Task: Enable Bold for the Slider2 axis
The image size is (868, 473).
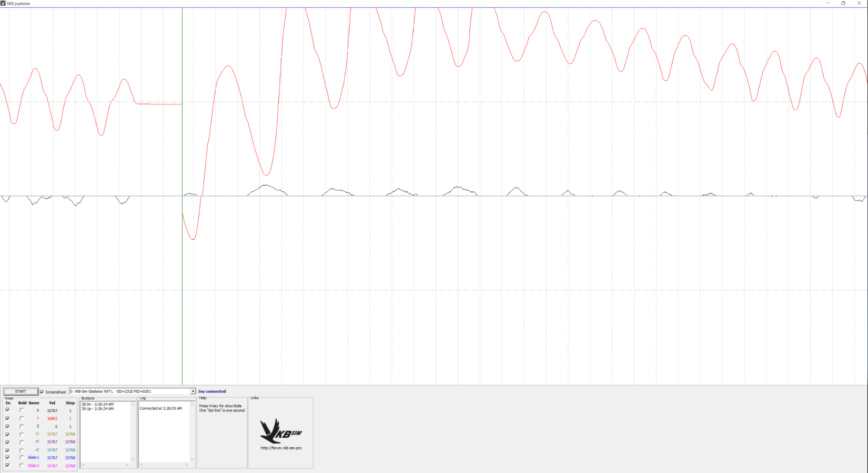Action: point(22,466)
